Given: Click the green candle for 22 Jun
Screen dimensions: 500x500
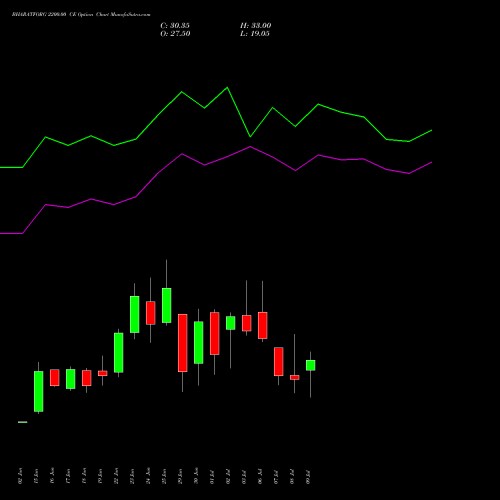Looking at the screenshot, I should pyautogui.click(x=119, y=353).
